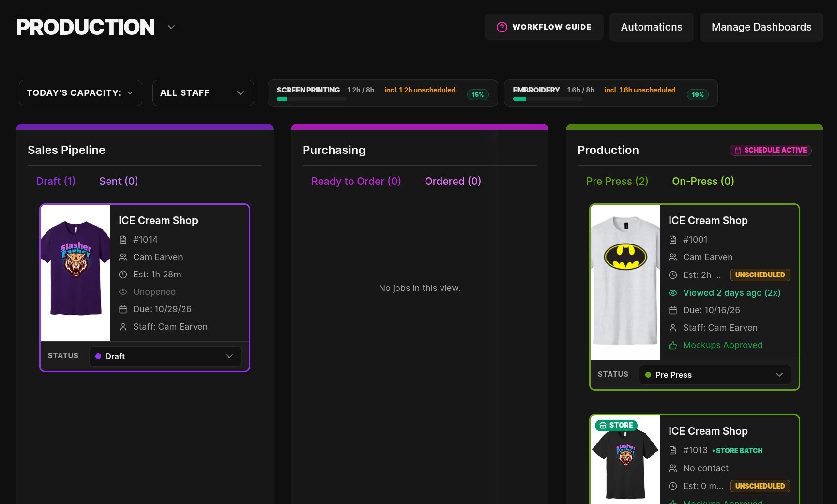Screen dimensions: 837x504
Task: Switch to the Ready to Order (0) tab
Action: 356,181
